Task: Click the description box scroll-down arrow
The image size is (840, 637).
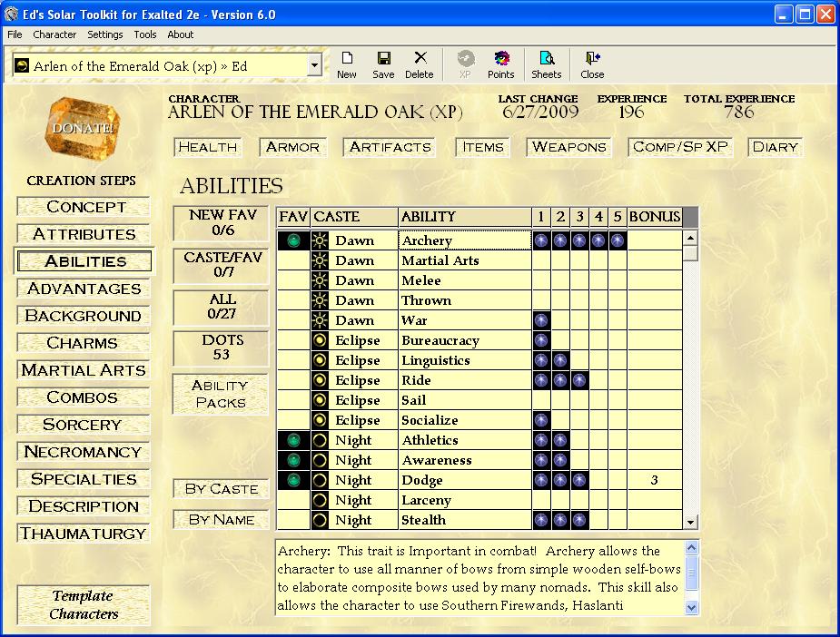Action: coord(692,608)
